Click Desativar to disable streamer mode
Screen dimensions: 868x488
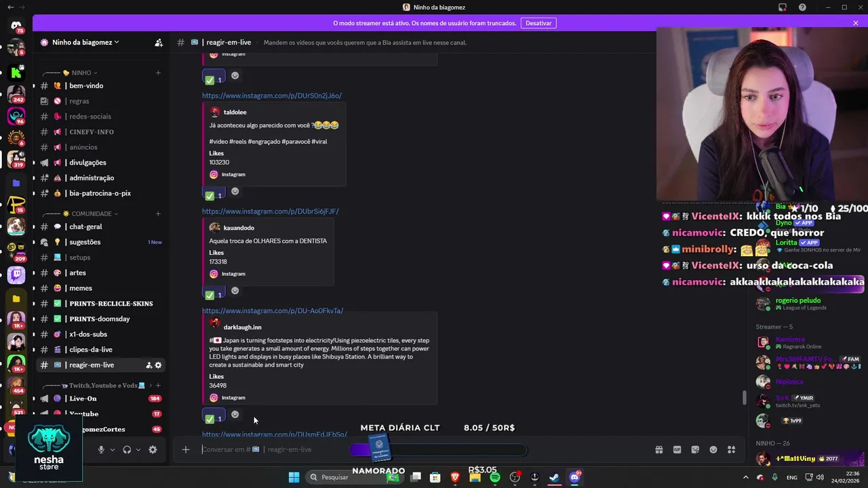(538, 23)
